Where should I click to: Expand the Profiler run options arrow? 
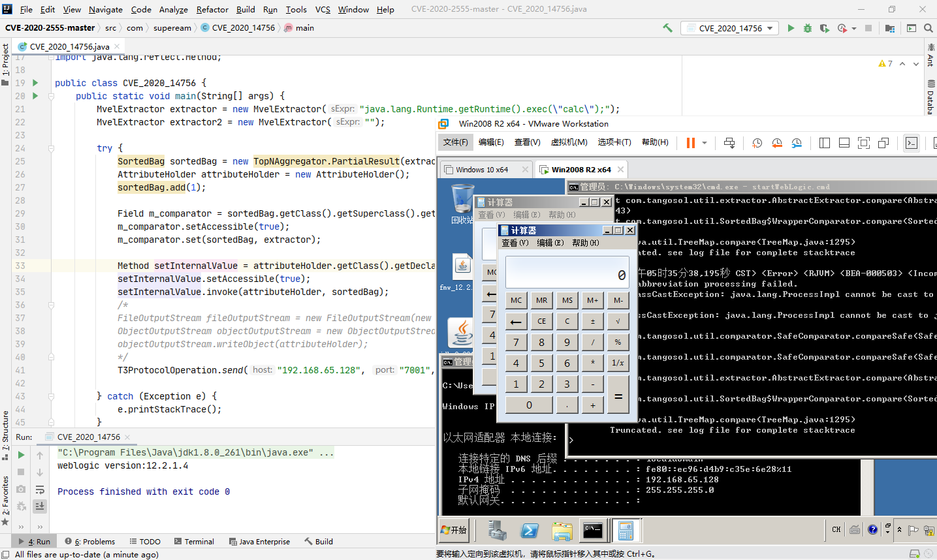pos(854,29)
